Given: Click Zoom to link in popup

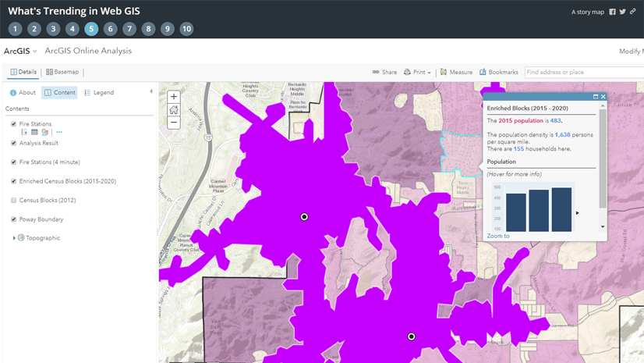Looking at the screenshot, I should pos(497,236).
